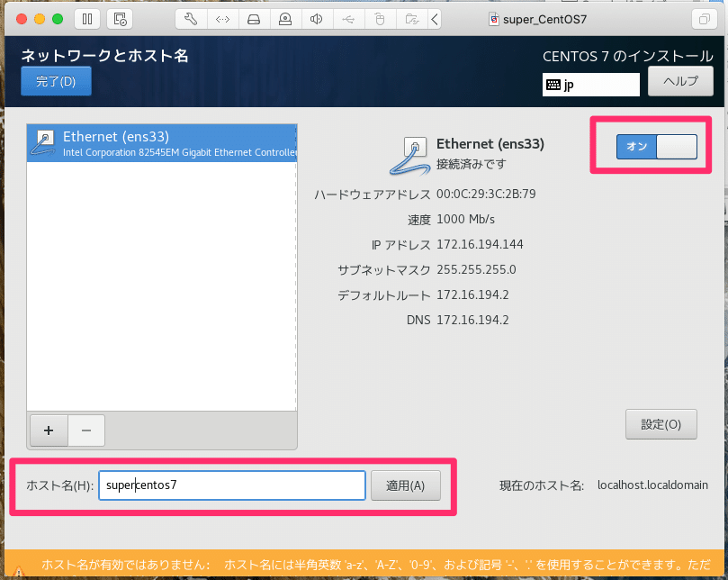
Task: Click the 接続済みです connection status text
Action: [472, 164]
